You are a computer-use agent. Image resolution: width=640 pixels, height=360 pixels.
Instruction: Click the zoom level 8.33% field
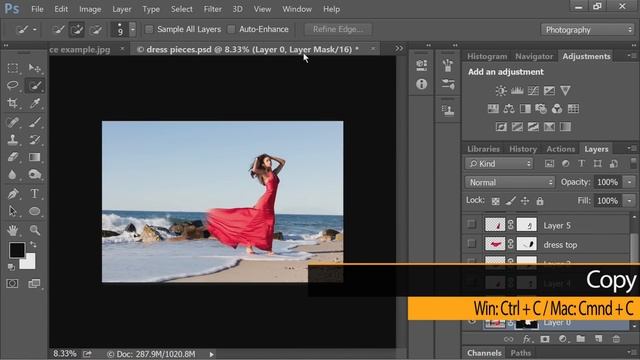click(65, 354)
